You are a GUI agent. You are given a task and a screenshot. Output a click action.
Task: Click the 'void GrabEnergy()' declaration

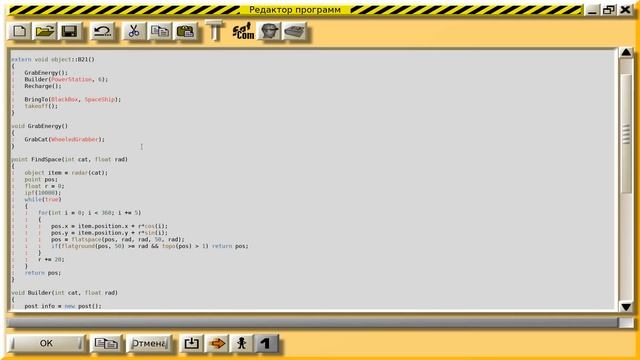click(40, 126)
